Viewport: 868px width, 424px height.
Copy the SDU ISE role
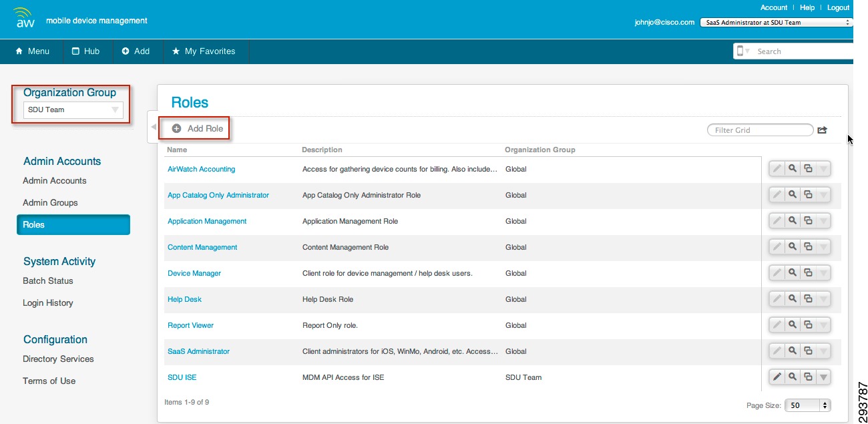point(808,377)
